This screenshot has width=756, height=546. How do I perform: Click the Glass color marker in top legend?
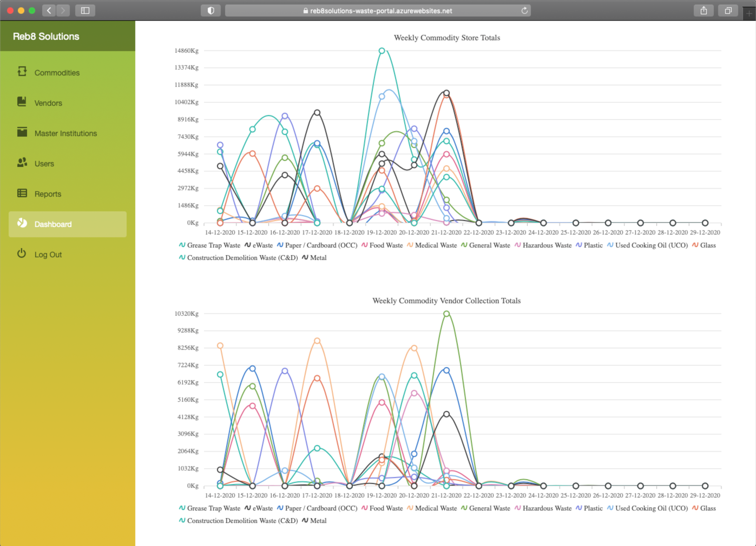(x=695, y=245)
